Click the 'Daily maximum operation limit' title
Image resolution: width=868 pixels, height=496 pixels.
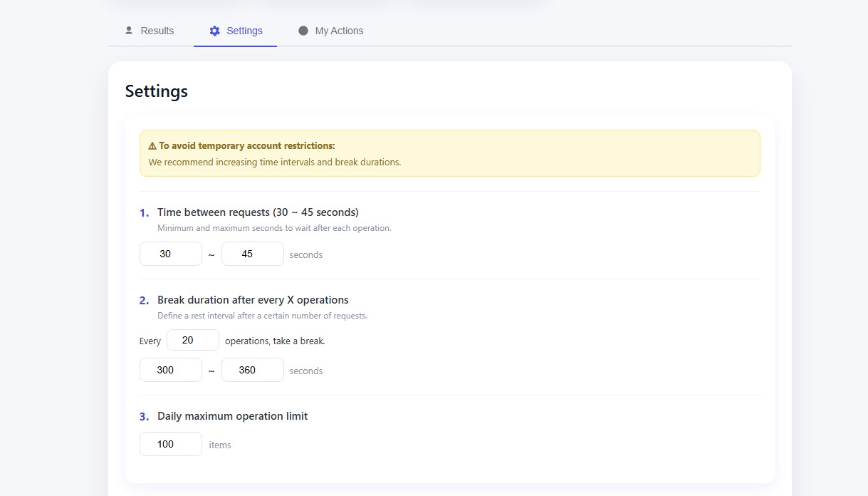232,416
